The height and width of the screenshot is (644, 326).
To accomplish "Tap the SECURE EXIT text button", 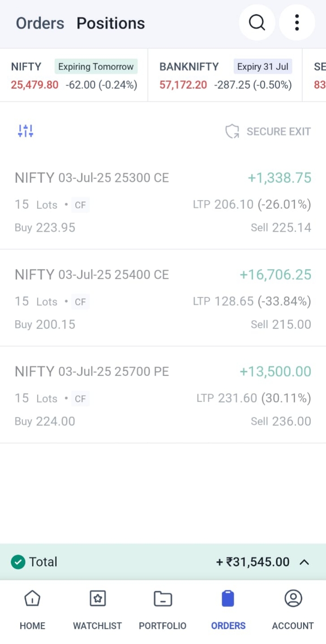I will click(x=279, y=131).
